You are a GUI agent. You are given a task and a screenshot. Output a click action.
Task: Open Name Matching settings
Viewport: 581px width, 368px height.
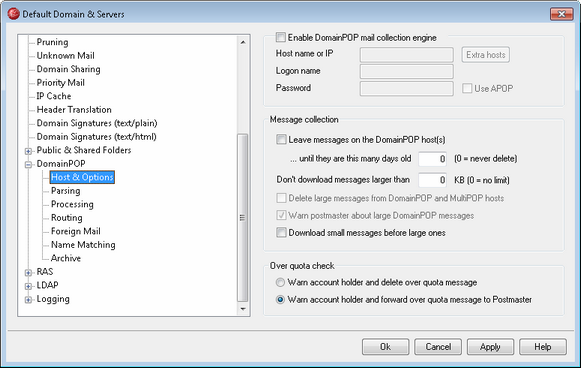(83, 245)
